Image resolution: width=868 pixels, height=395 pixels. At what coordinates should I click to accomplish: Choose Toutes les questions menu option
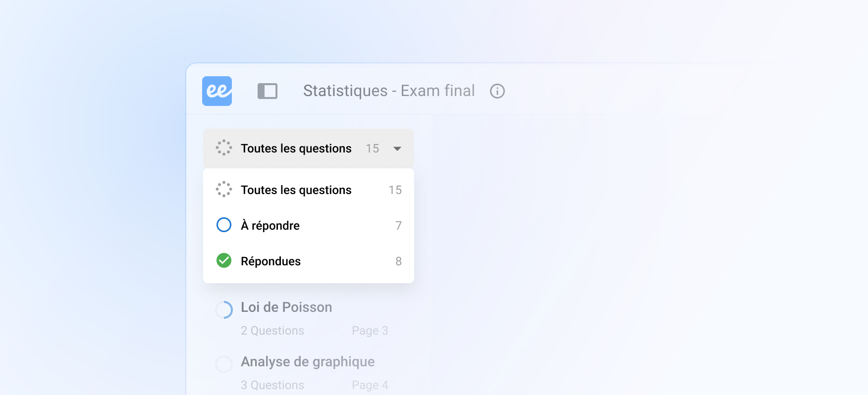point(296,190)
